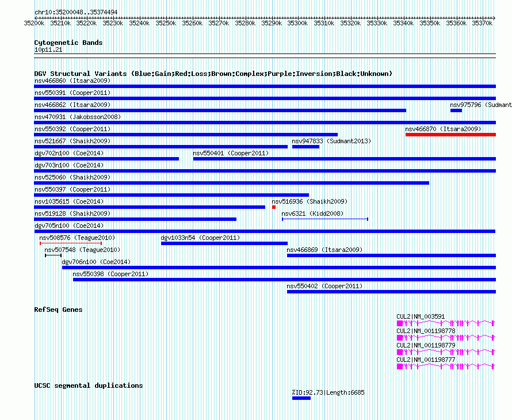This screenshot has height=420, width=512.
Task: Open the dgv702n100 (Coe2014) label
Action: click(69, 153)
